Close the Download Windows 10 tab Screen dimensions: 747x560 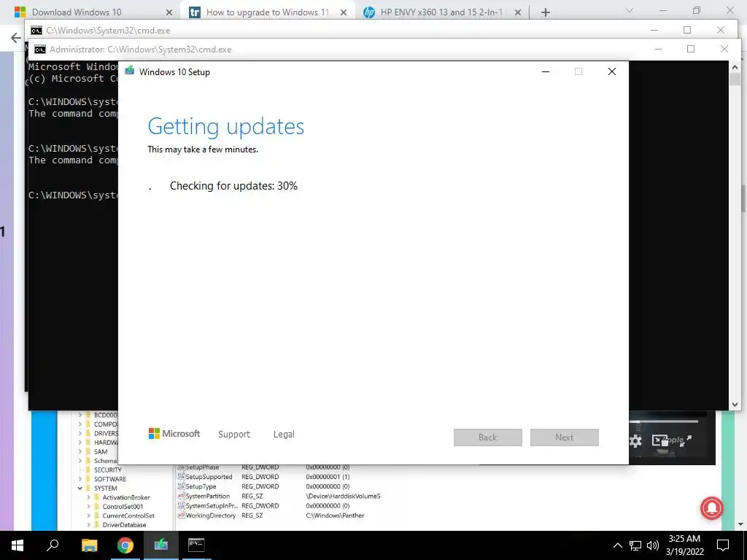(x=169, y=12)
